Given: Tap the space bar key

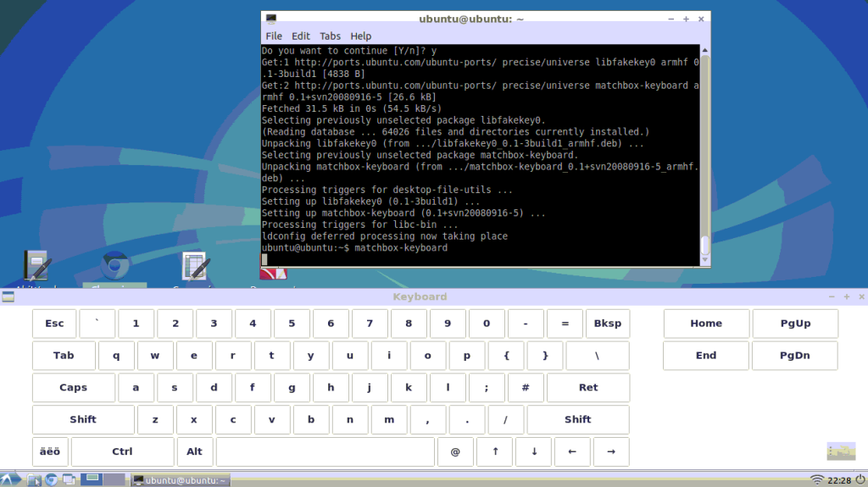Looking at the screenshot, I should (325, 451).
